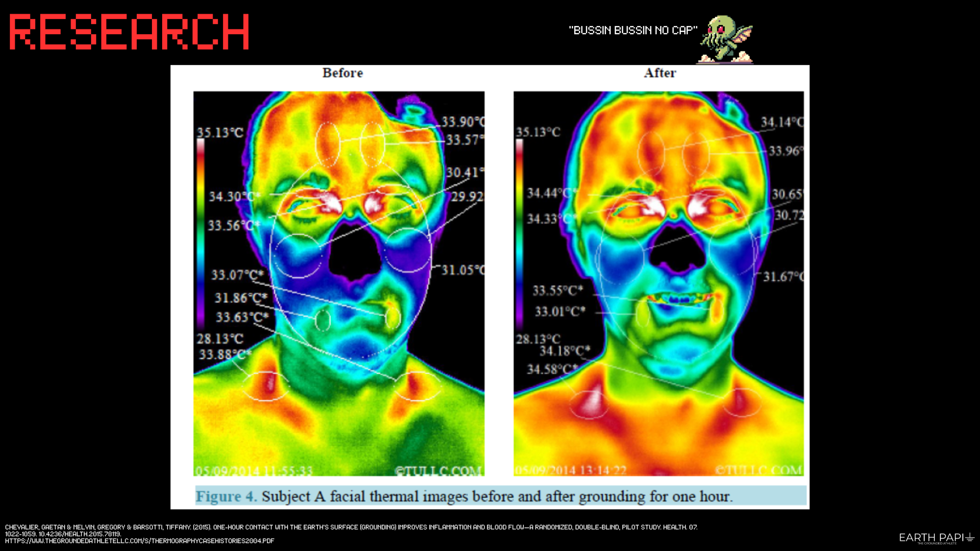Click the 33.88°C reading in Before image

[x=224, y=354]
